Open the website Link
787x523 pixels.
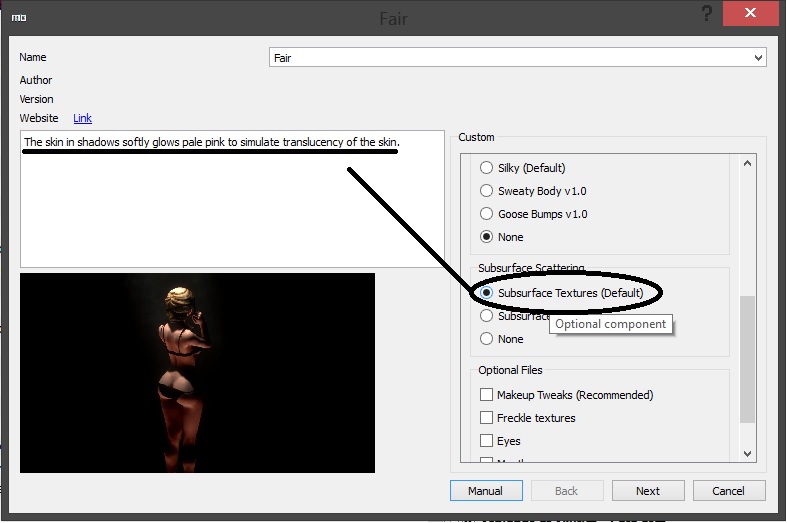coord(82,118)
